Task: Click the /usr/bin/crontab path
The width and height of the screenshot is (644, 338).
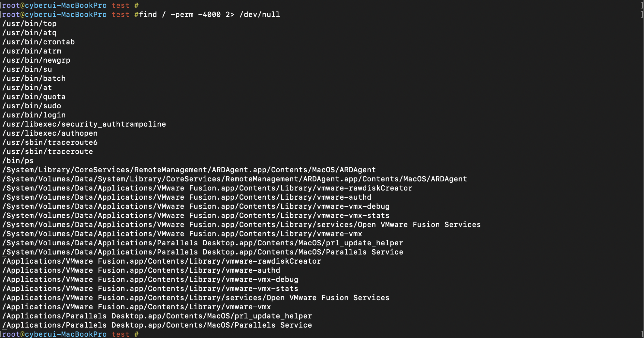Action: 38,42
